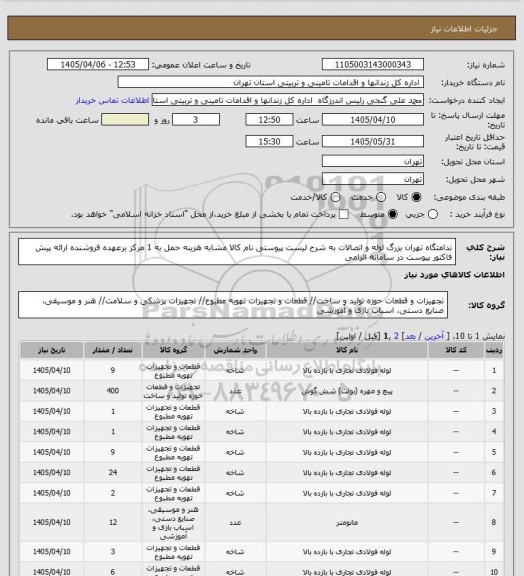Click the اطلاعات کالاهای مورد نیاز section title
524x576 pixels.
click(x=454, y=275)
